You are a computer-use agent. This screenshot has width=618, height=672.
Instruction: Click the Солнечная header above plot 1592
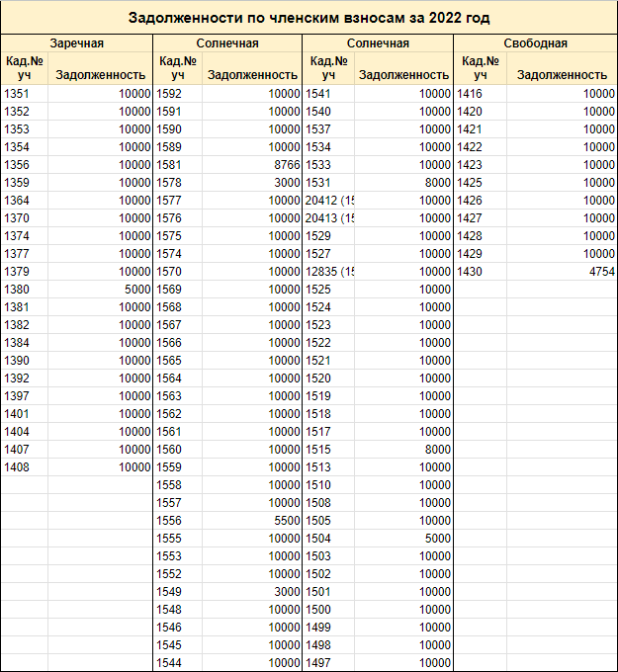(227, 43)
